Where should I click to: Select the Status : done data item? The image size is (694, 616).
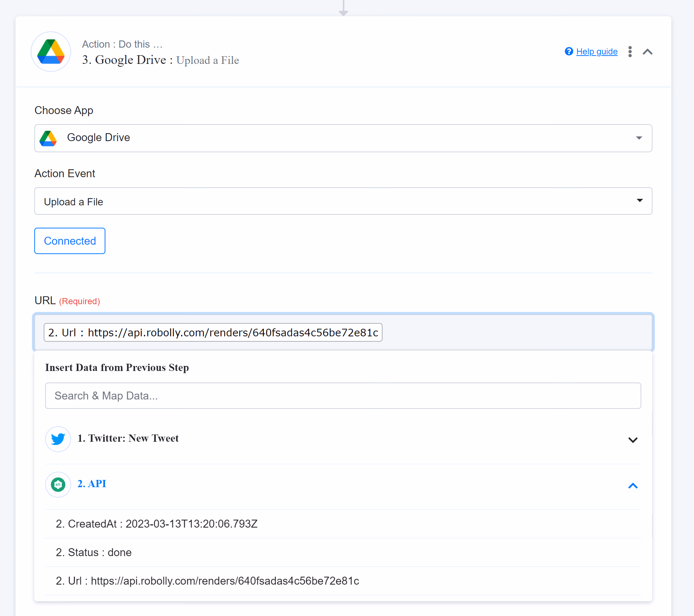click(x=94, y=552)
